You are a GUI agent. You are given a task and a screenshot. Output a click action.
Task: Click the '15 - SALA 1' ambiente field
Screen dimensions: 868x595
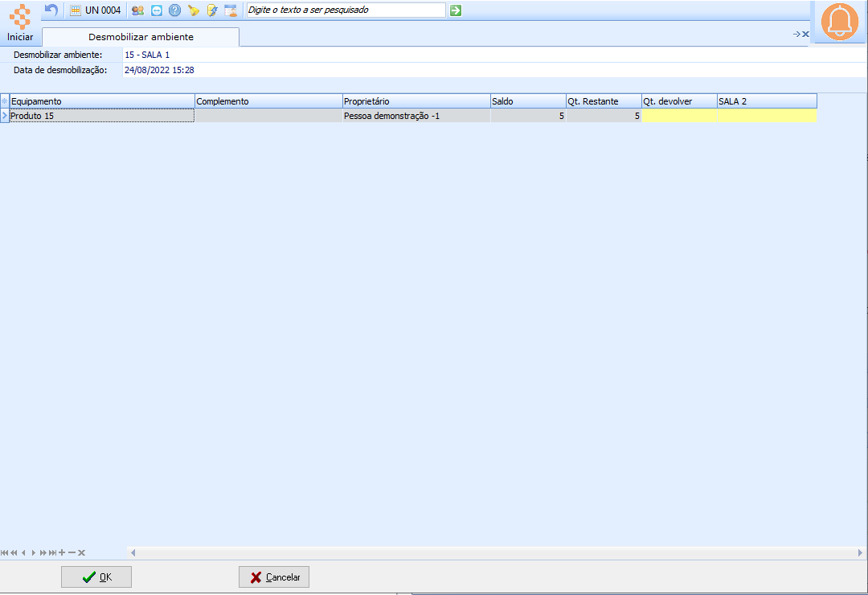[x=494, y=55]
